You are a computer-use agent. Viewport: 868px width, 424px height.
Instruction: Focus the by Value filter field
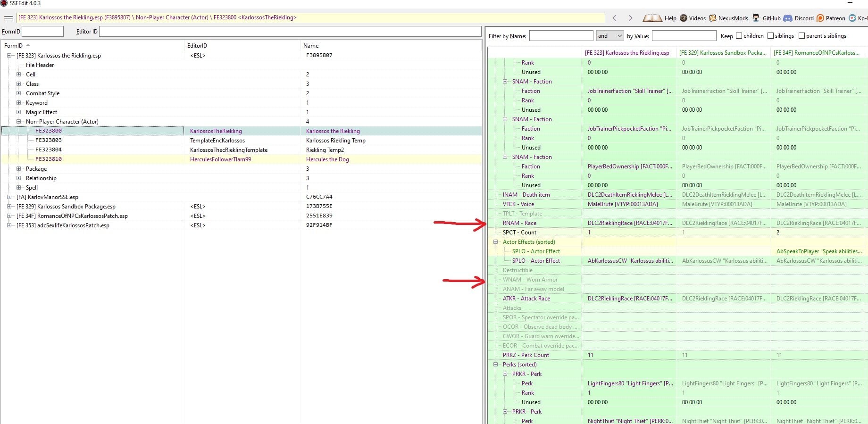click(684, 36)
